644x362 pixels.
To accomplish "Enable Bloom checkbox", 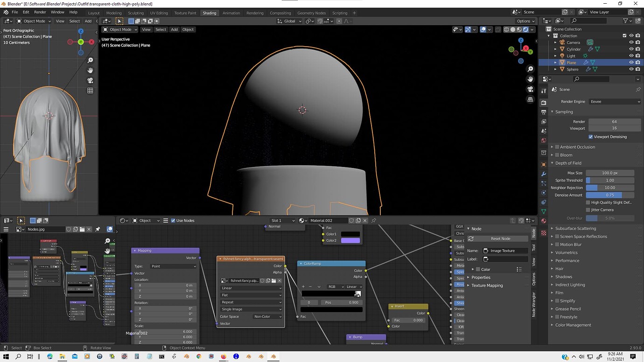I will coord(557,155).
